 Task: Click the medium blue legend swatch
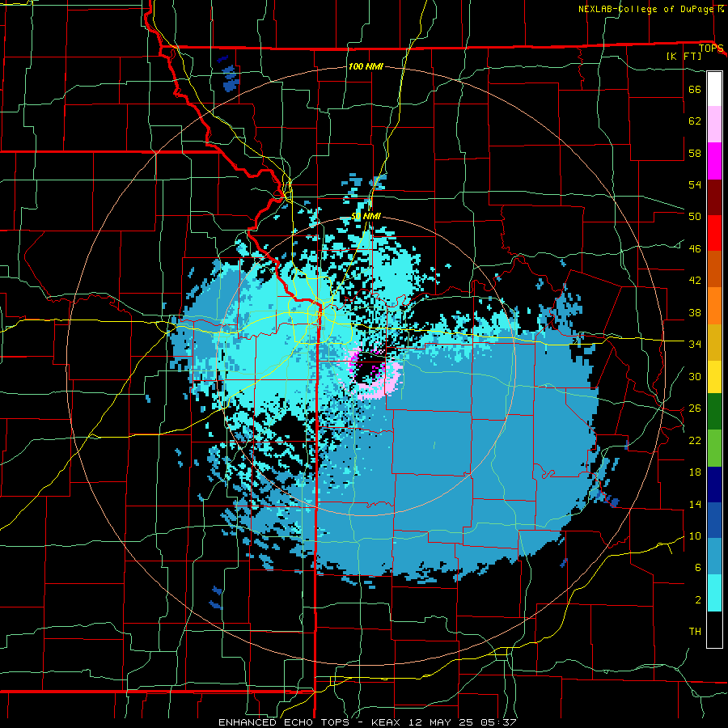tap(714, 520)
